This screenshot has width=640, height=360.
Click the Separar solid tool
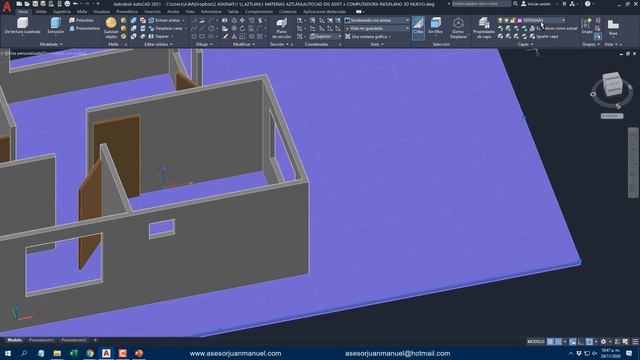[x=159, y=36]
